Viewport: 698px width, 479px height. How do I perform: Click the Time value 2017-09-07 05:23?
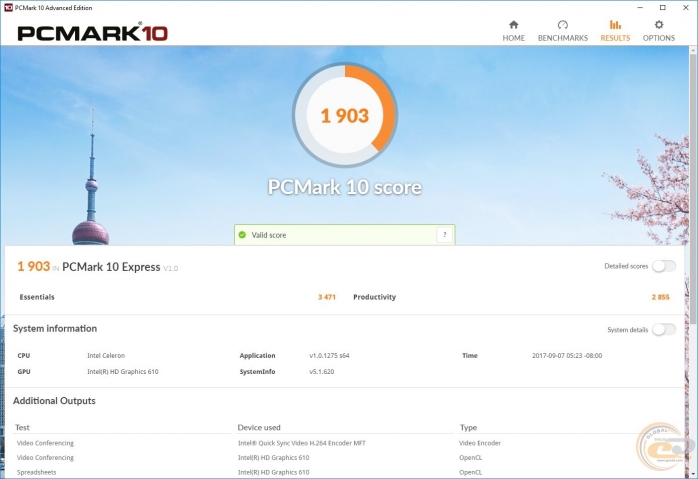click(567, 355)
